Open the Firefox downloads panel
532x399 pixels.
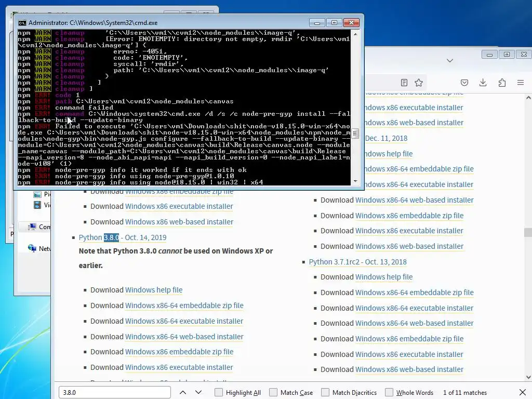(x=483, y=83)
